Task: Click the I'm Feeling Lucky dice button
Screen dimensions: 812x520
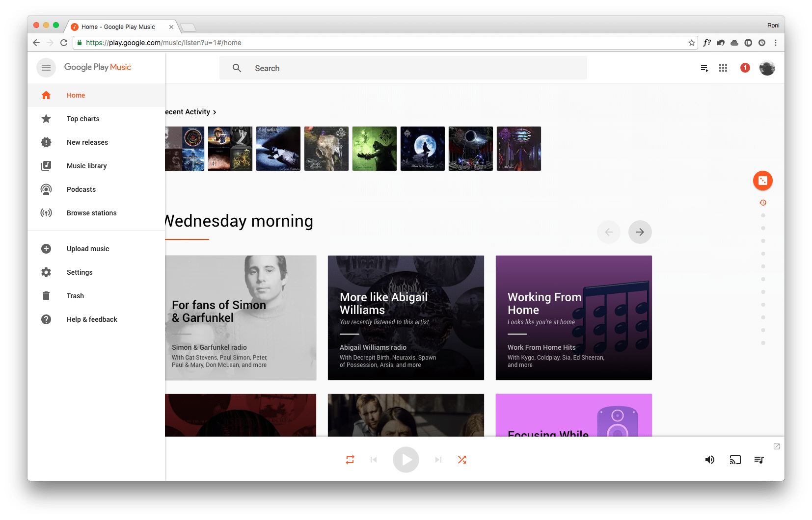Action: (763, 181)
